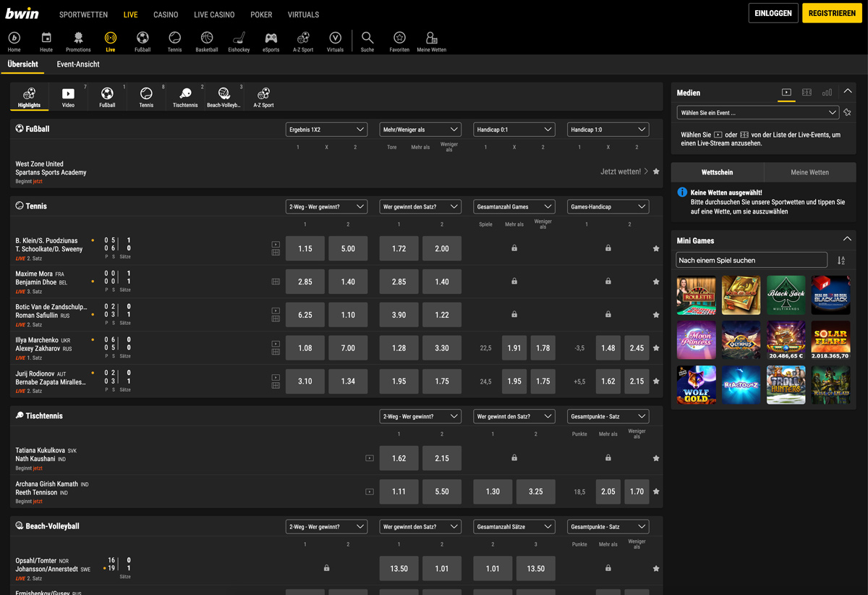Click the Nach einem Spiel suchen field
Image resolution: width=868 pixels, height=595 pixels.
[752, 260]
